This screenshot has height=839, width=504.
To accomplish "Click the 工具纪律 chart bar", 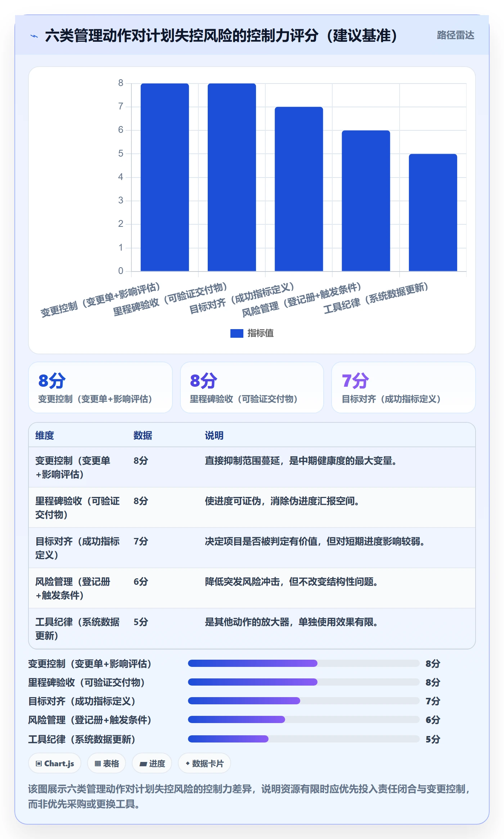I will 433,212.
